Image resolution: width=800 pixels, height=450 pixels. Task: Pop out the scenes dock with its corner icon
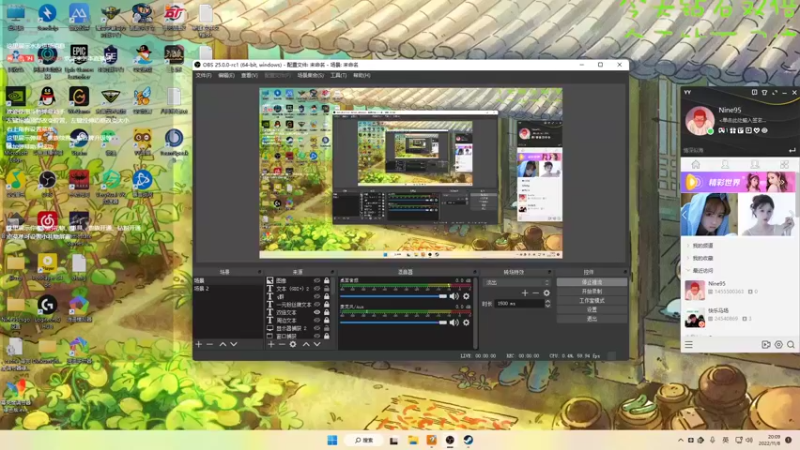(x=259, y=272)
